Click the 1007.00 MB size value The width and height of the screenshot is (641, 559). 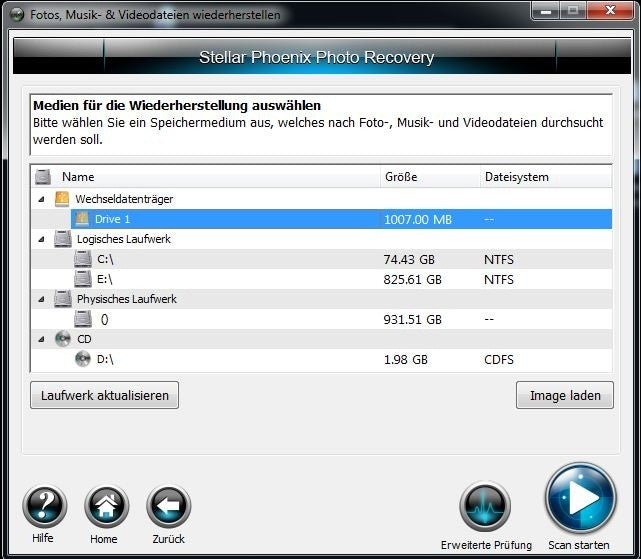click(x=418, y=220)
